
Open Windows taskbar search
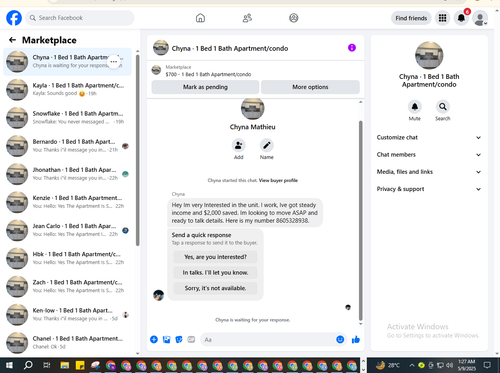(28, 365)
